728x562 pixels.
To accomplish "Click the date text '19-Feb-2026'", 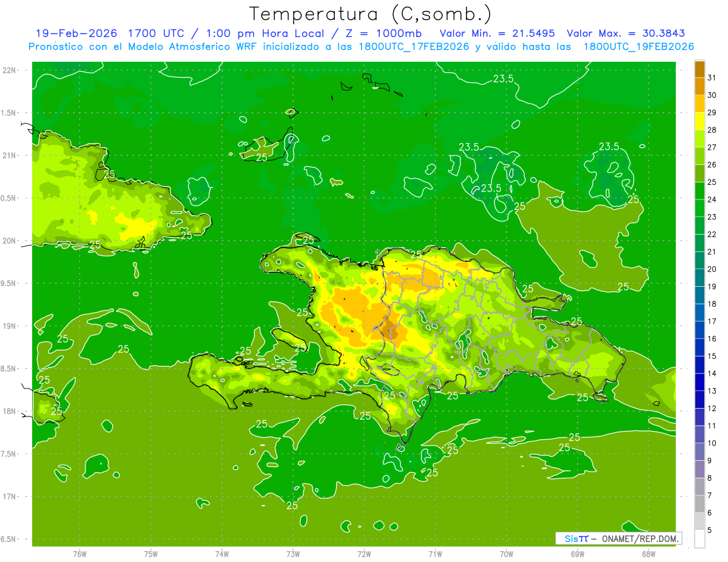I will tap(76, 33).
